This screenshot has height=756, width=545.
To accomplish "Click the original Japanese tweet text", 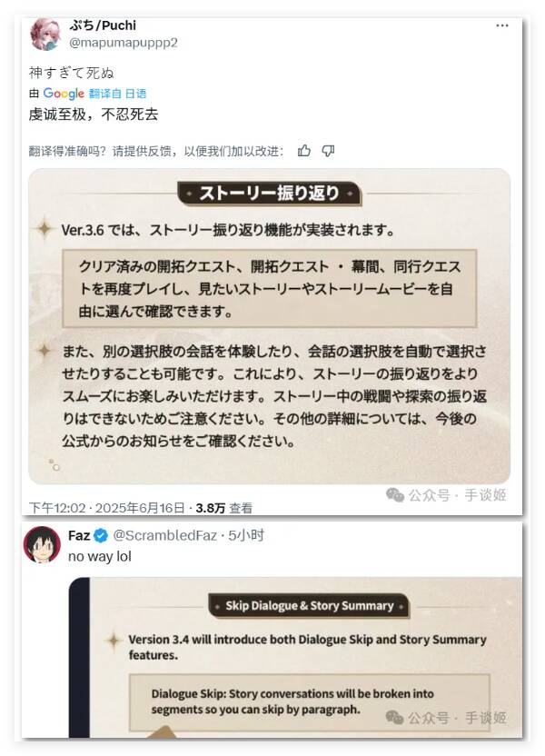I will (x=72, y=73).
